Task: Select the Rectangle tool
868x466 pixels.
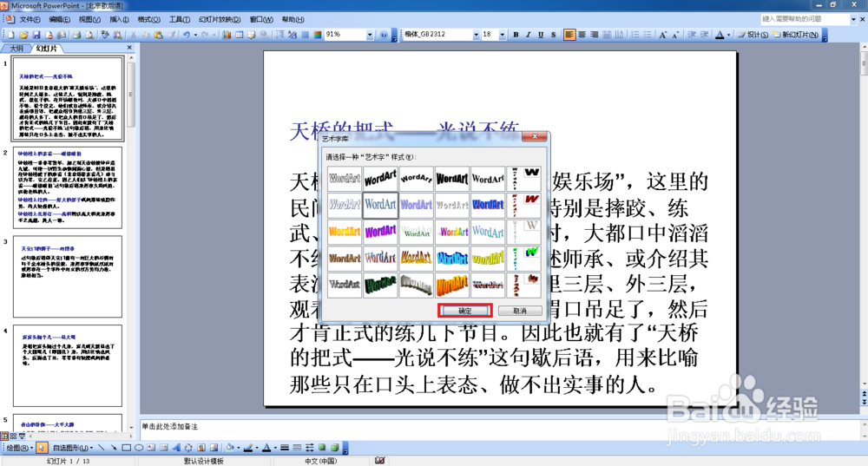Action: click(126, 448)
